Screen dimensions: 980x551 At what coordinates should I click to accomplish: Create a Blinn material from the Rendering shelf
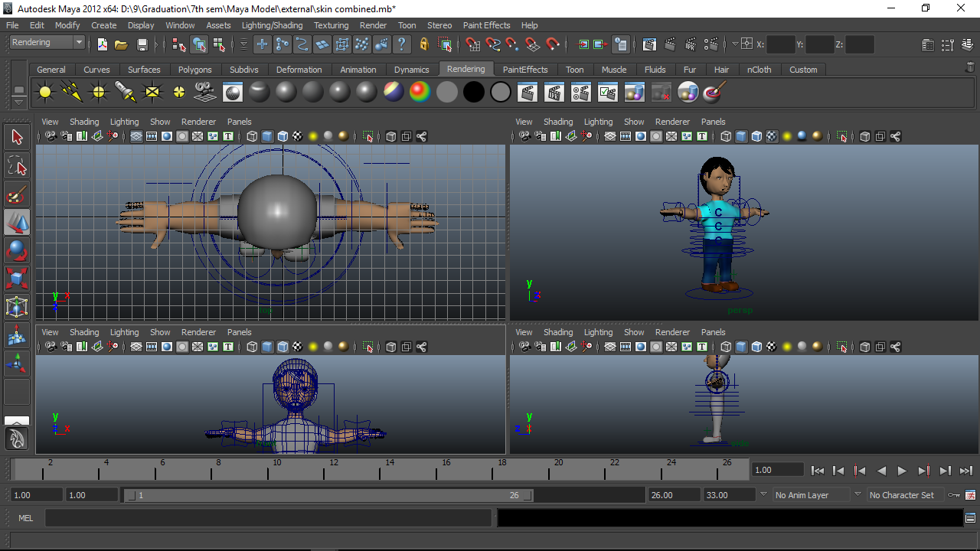285,92
